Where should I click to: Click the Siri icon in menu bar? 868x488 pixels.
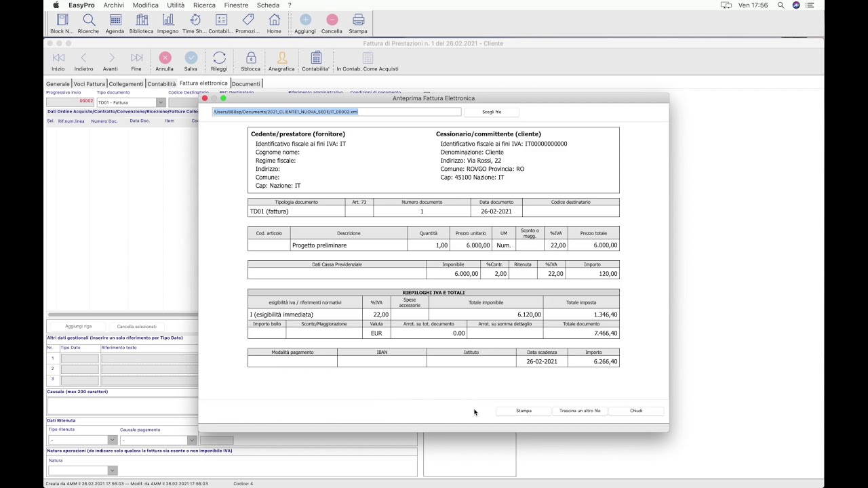click(796, 5)
